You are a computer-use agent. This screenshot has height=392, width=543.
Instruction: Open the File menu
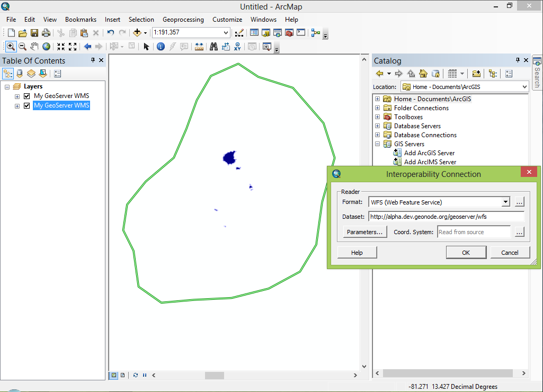11,20
